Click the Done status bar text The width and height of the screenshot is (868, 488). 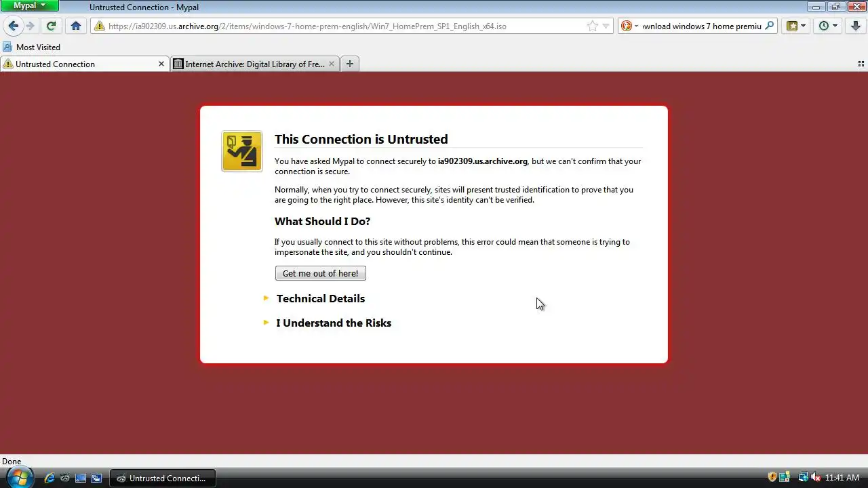click(12, 461)
